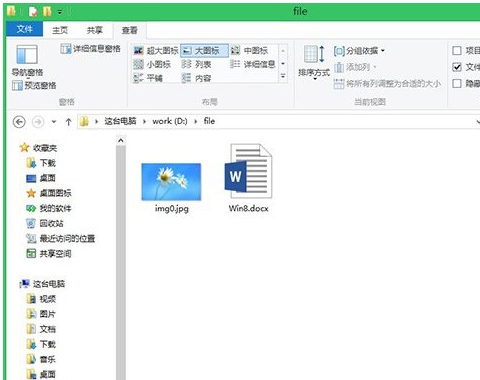
Task: Toggle the 预览窗格 preview pane
Action: point(34,86)
